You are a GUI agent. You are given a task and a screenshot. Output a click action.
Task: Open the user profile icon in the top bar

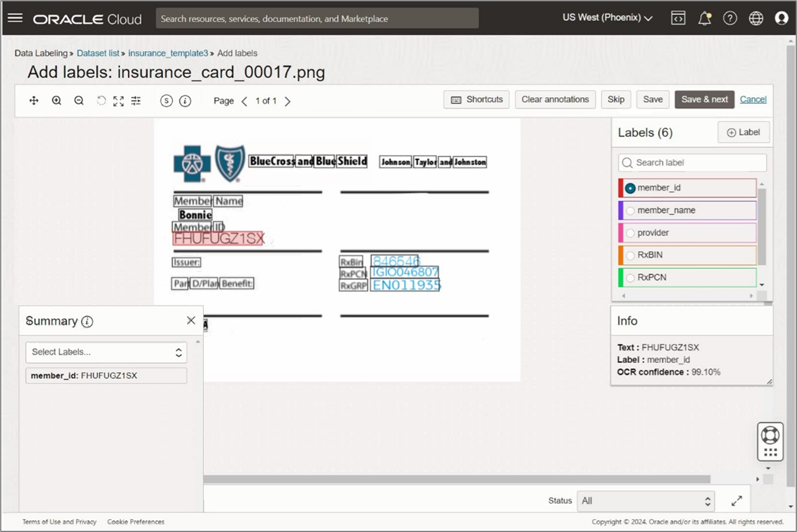[782, 18]
